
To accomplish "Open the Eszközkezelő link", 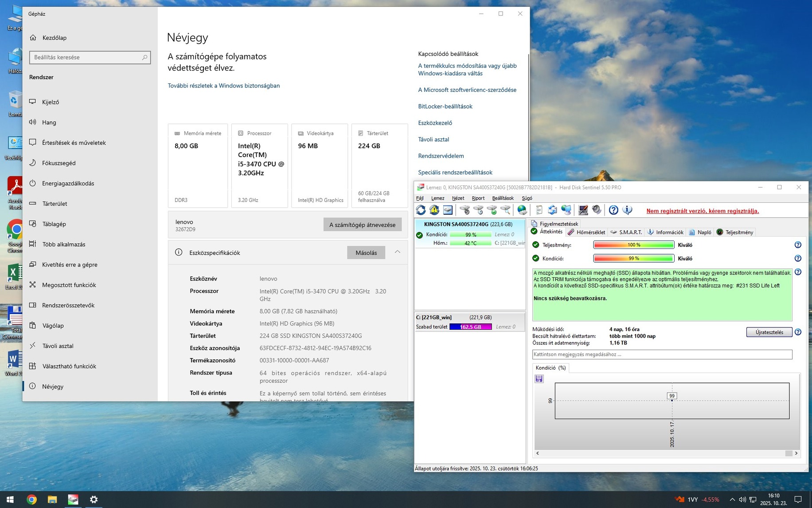I will click(435, 123).
